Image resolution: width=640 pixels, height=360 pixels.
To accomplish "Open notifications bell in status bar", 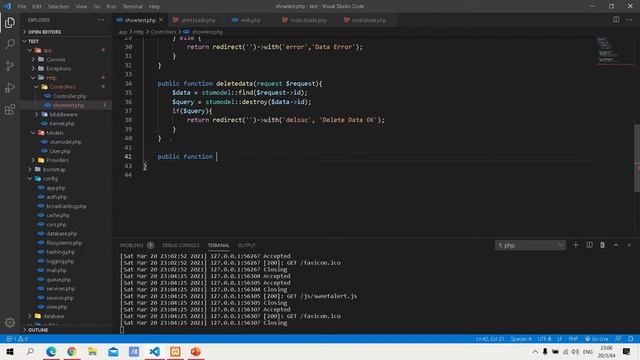I will tap(631, 339).
